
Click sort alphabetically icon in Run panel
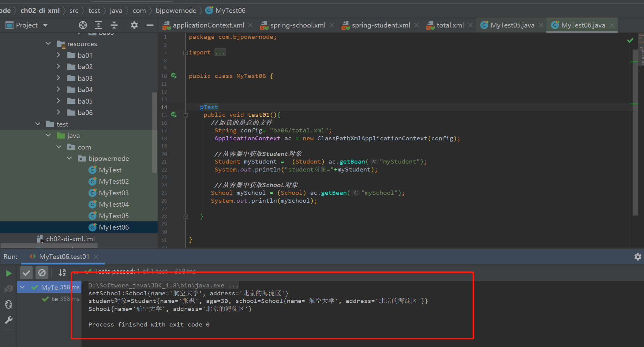62,272
